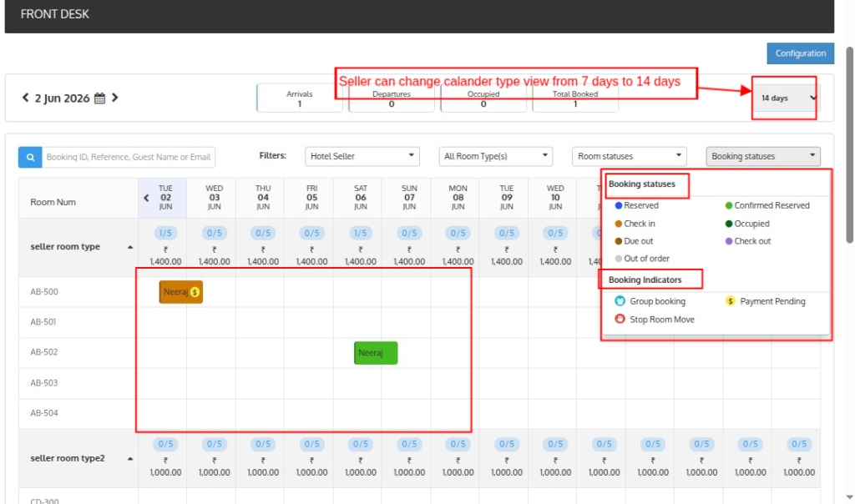Click the orange Check in status dot

click(x=619, y=224)
